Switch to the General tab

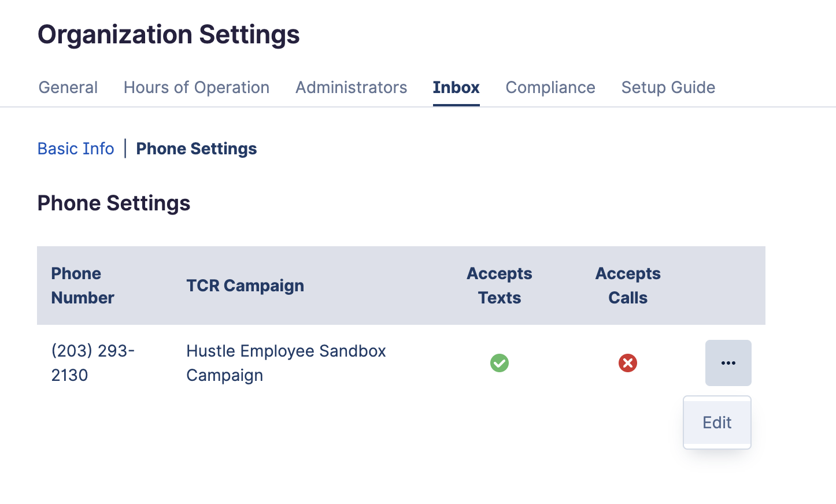(68, 87)
